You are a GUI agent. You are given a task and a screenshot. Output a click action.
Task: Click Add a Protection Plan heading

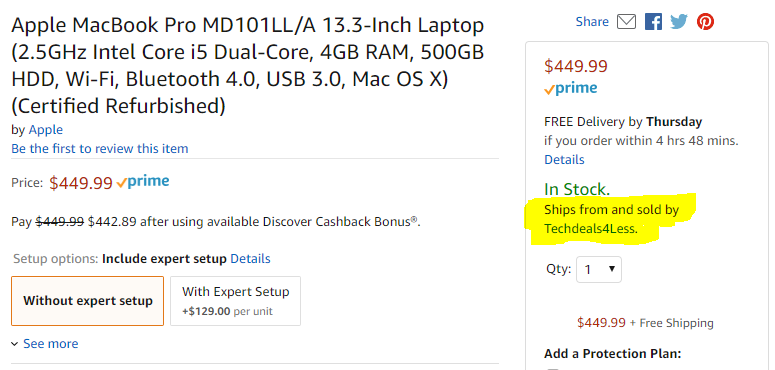tap(612, 354)
